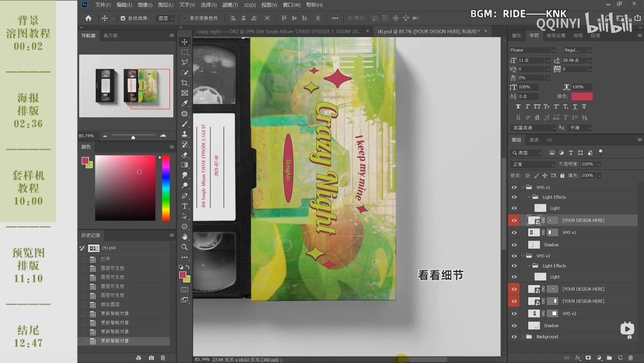Screen dimensions: 644x363
Task: Hide the VHS v1 group
Action: [514, 187]
